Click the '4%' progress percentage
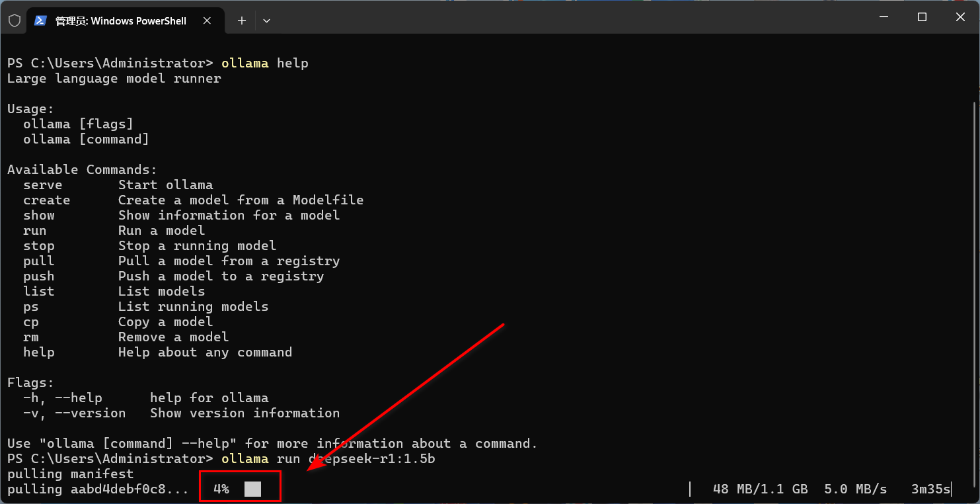This screenshot has height=504, width=980. [x=221, y=489]
